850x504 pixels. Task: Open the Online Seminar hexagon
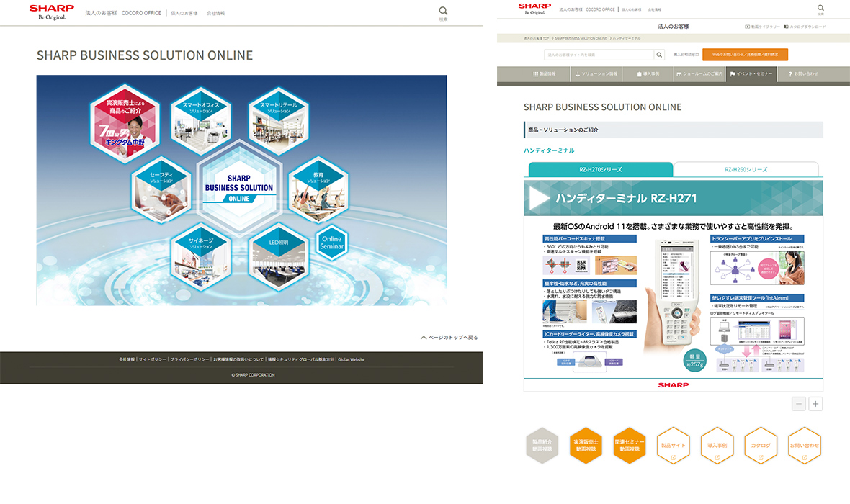[x=332, y=242]
